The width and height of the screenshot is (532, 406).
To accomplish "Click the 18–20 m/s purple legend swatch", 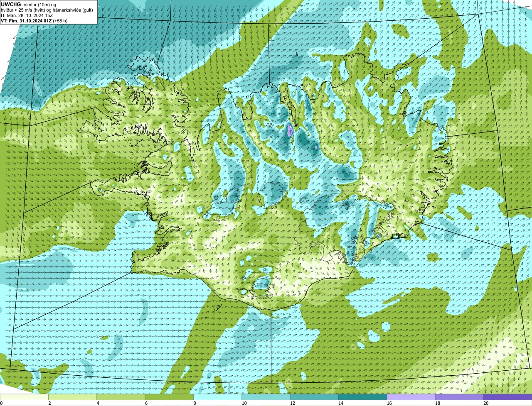I will click(459, 397).
